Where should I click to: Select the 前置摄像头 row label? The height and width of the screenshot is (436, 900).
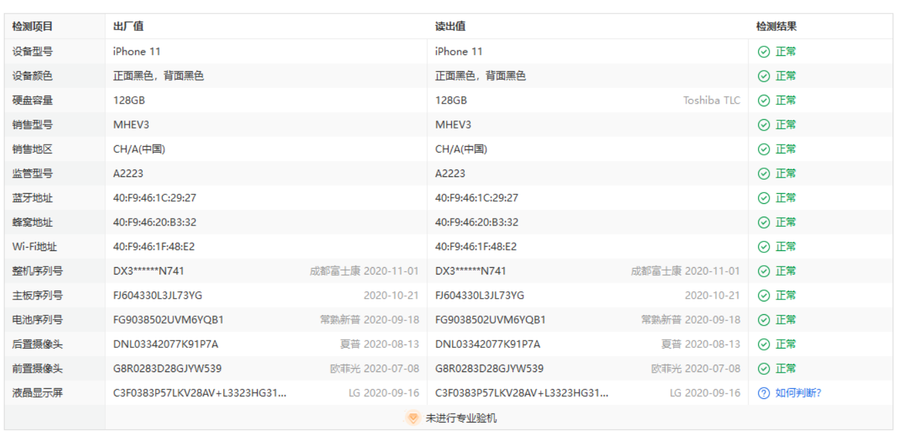(38, 368)
